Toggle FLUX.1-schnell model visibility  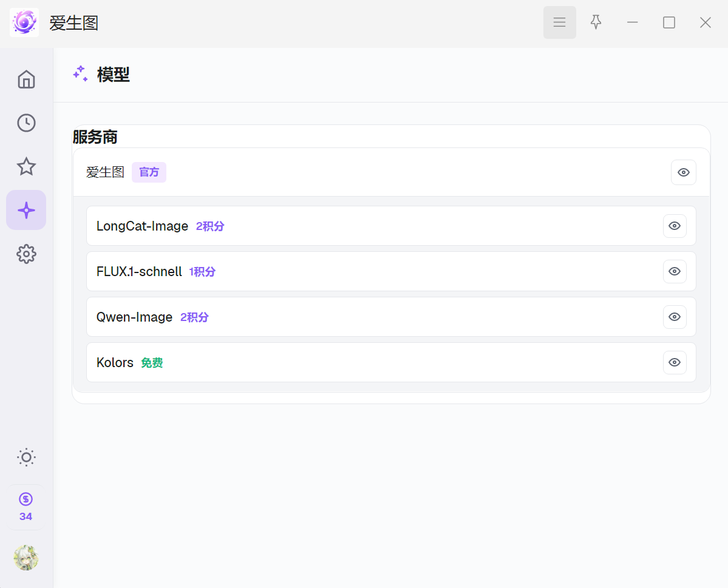[675, 271]
